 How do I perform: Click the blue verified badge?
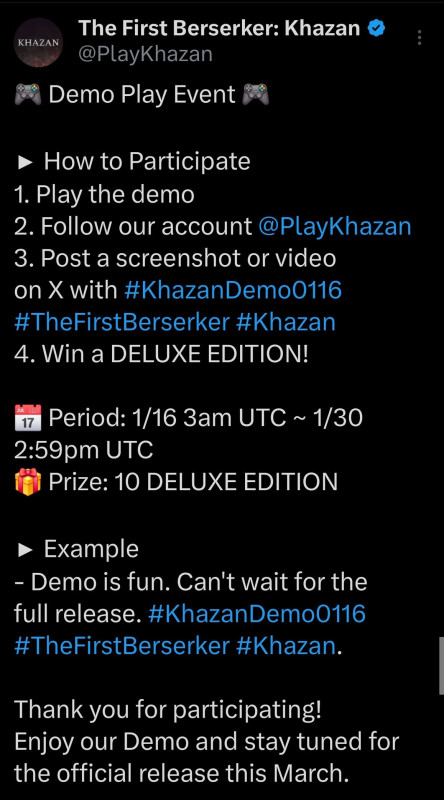(377, 29)
